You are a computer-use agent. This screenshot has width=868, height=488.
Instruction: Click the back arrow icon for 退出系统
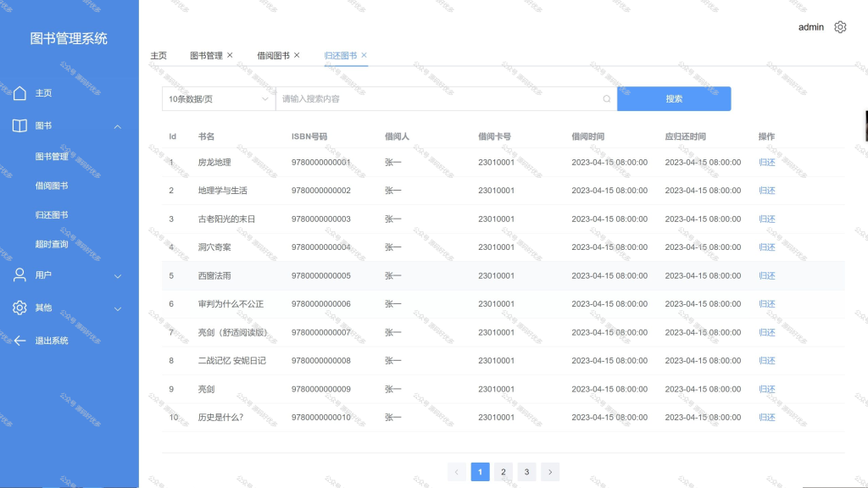[x=20, y=341]
